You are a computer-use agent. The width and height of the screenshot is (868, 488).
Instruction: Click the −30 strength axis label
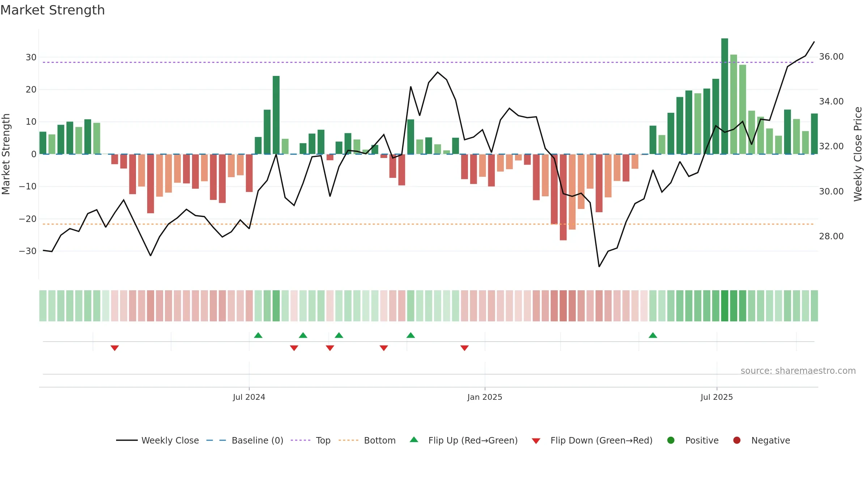28,251
